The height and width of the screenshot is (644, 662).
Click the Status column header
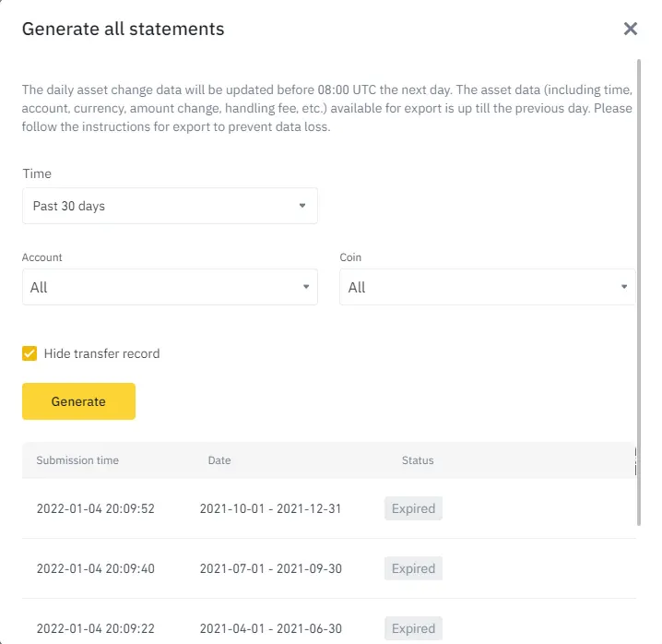tap(418, 460)
